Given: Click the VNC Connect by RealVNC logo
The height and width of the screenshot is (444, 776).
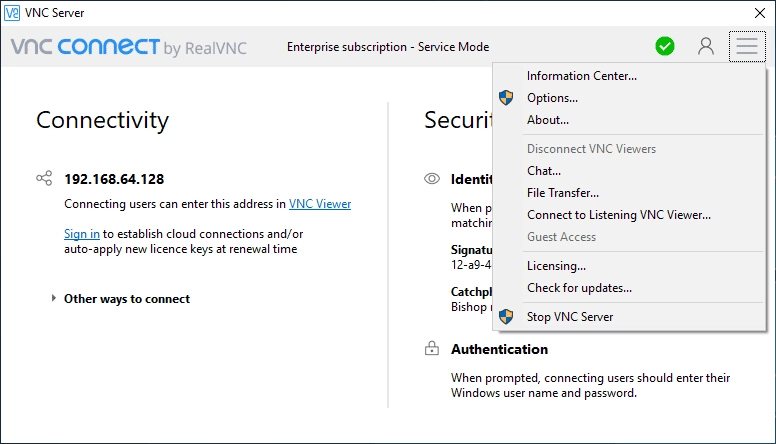Looking at the screenshot, I should coord(129,47).
